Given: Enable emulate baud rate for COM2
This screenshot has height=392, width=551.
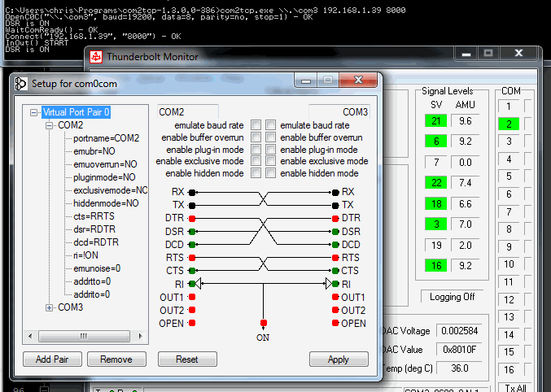Looking at the screenshot, I should pos(256,124).
